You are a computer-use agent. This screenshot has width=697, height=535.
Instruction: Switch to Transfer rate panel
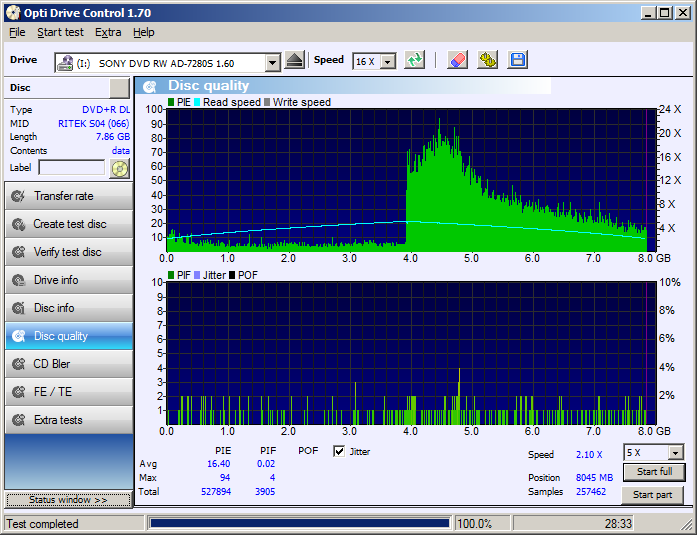pyautogui.click(x=69, y=196)
